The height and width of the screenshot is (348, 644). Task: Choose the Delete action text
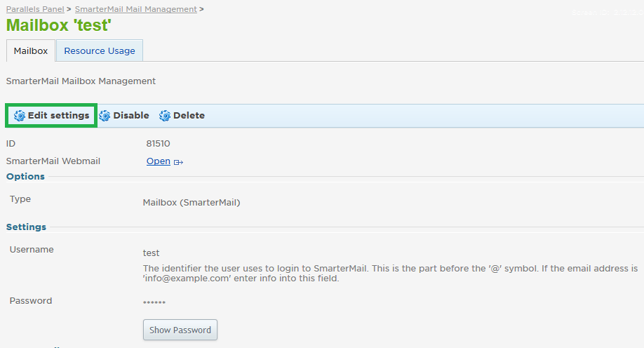coord(189,116)
